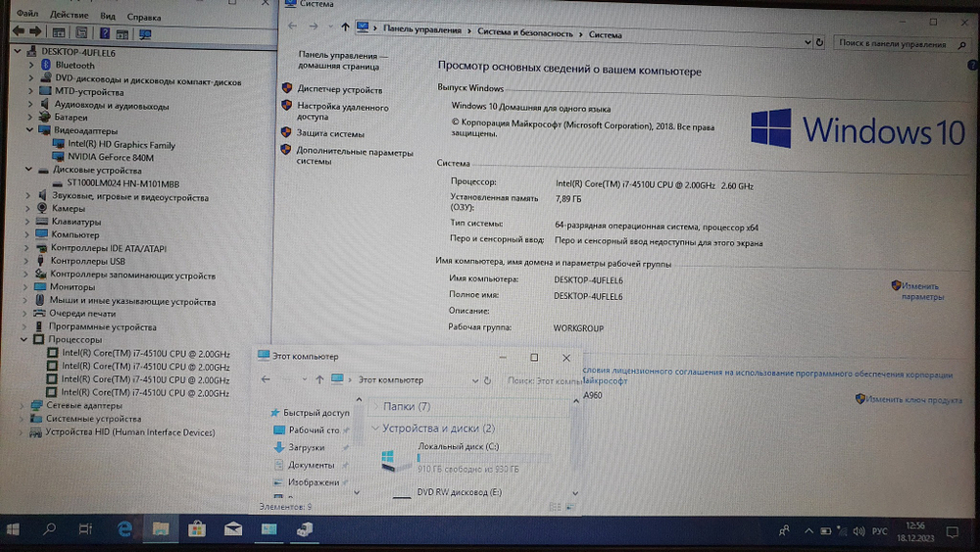Image resolution: width=980 pixels, height=552 pixels.
Task: Open the Windows Start menu
Action: (x=13, y=530)
